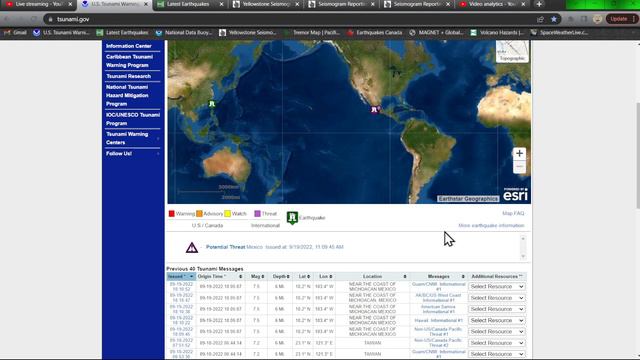Open resource dropdown for American Samoa row
The image size is (640, 360).
497,309
